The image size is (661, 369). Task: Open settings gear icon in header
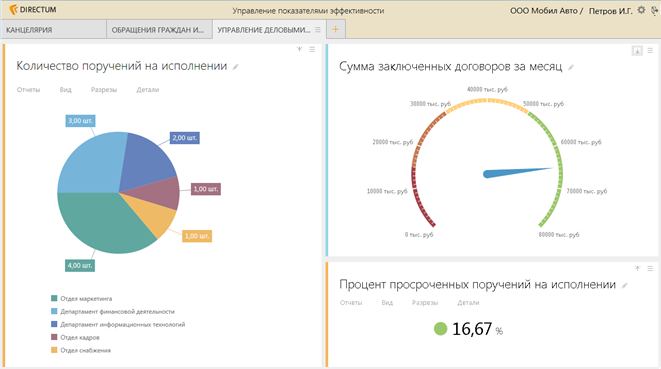(x=641, y=10)
